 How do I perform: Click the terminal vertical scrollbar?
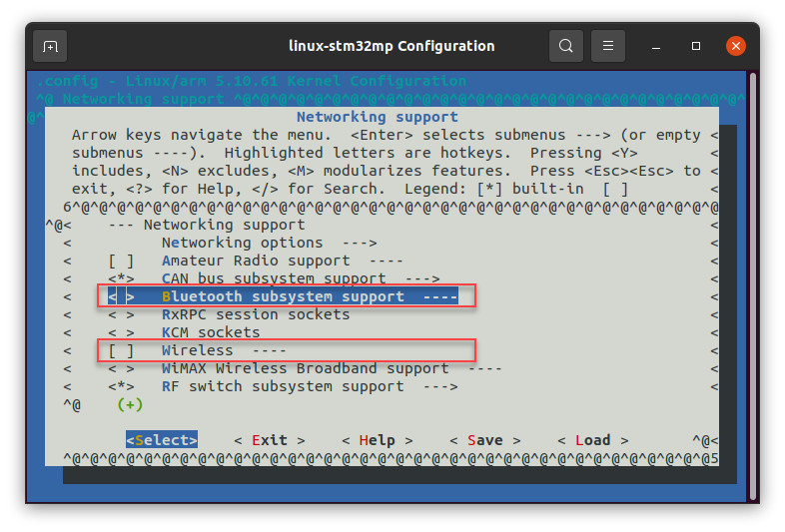[753, 287]
